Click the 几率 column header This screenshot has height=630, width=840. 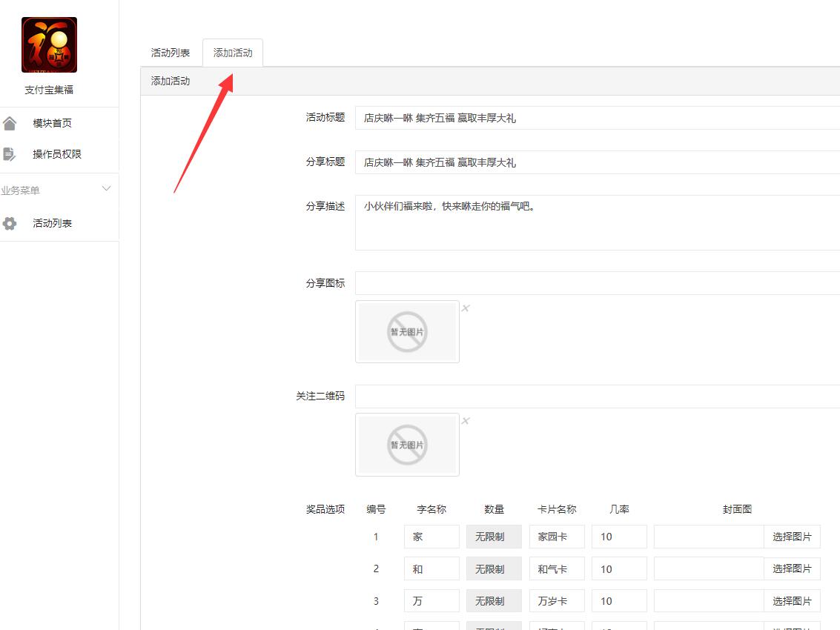point(619,509)
